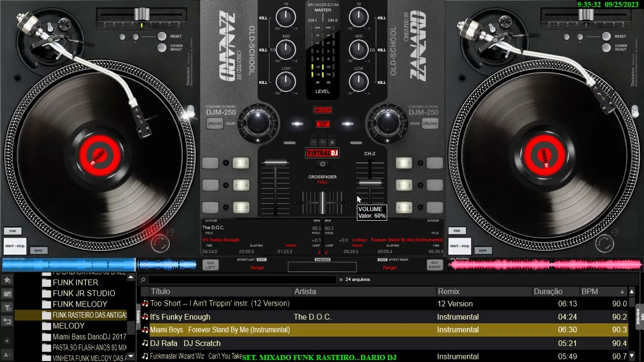Click the left deck GAIN knob
Image resolution: width=644 pixels, height=362 pixels.
coord(258,122)
